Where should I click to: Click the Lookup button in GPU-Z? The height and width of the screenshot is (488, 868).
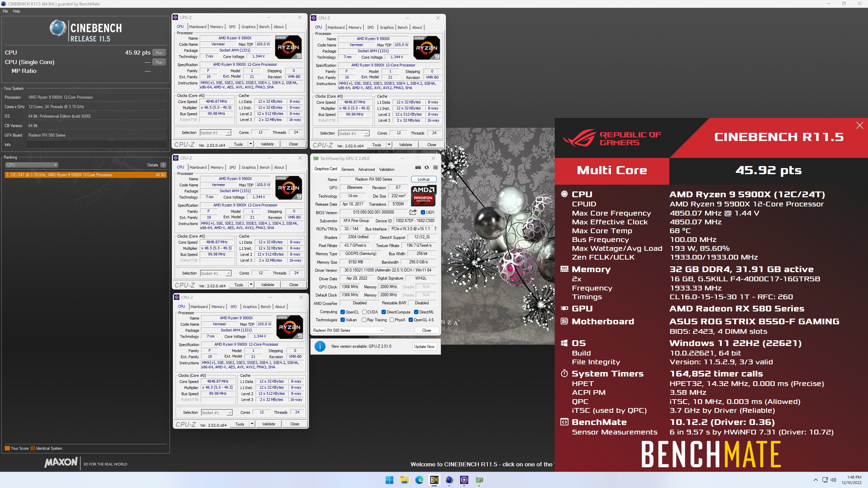[423, 179]
